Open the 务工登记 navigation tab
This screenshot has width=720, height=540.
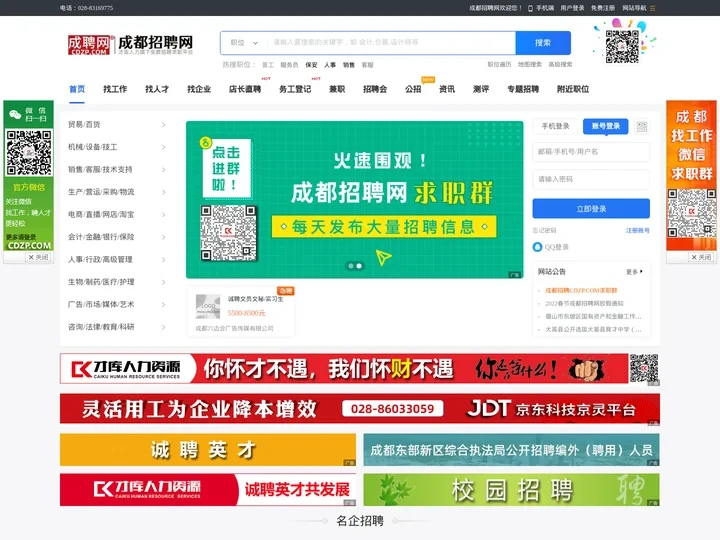coord(295,89)
